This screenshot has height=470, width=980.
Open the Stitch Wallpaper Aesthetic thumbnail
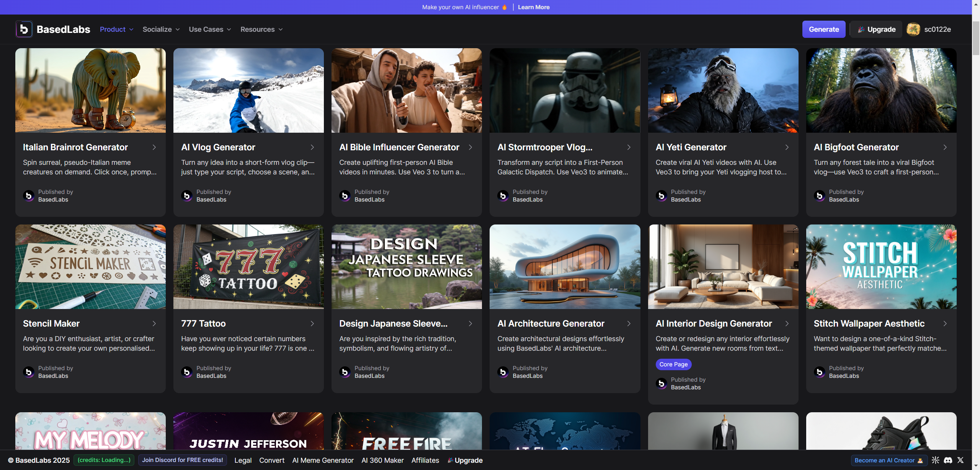point(881,267)
